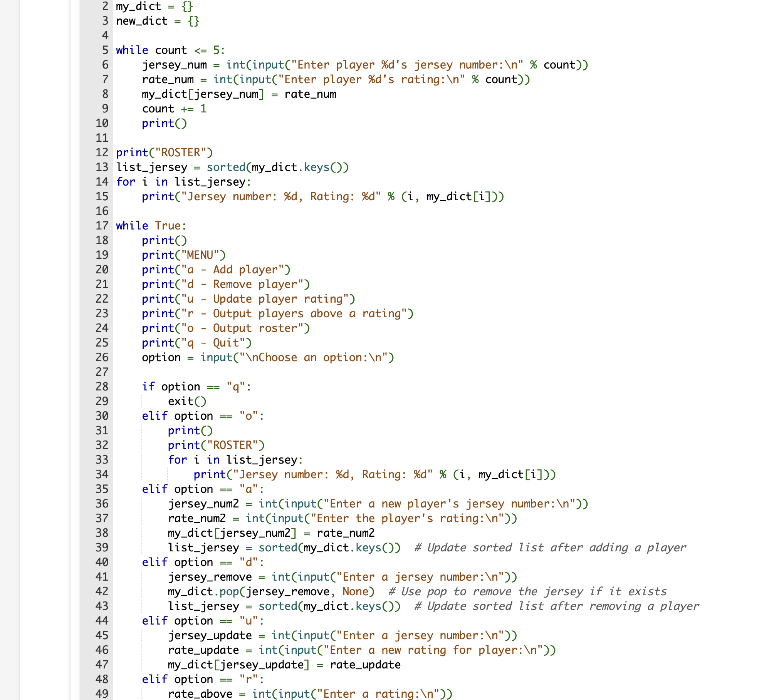This screenshot has height=700, width=769.
Task: Click the while count <= 5 statement
Action: [x=170, y=50]
